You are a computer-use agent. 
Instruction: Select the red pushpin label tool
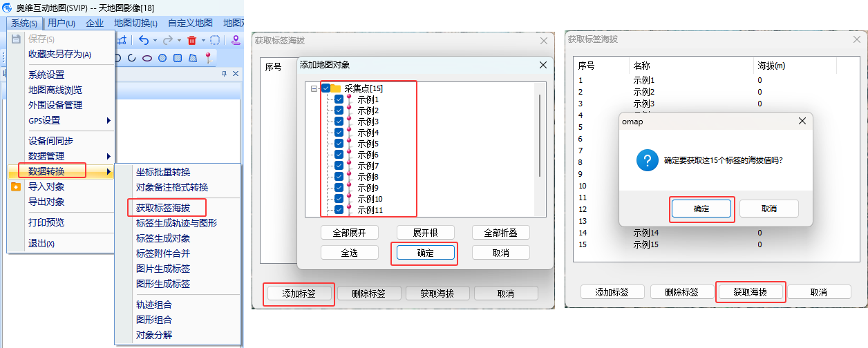click(x=207, y=58)
